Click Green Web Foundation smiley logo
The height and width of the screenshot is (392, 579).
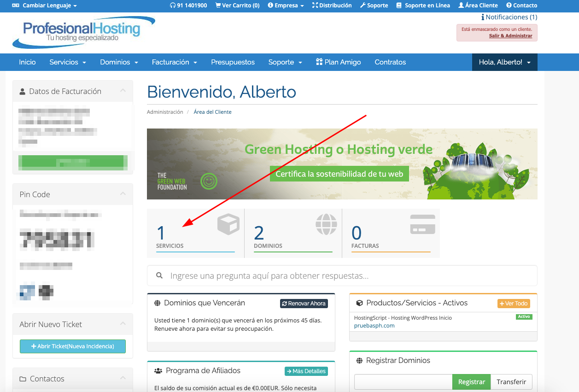[209, 181]
